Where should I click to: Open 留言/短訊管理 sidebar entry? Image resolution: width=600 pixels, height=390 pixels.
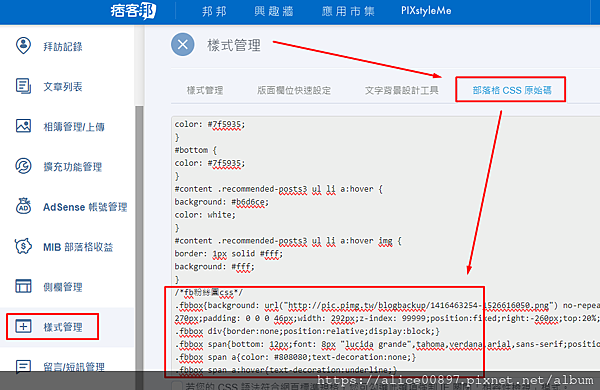(74, 367)
